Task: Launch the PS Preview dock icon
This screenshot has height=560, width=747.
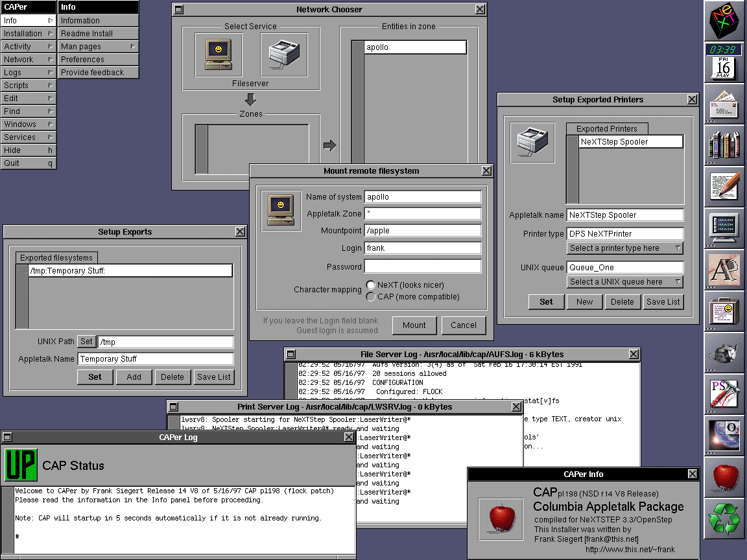Action: pyautogui.click(x=724, y=394)
